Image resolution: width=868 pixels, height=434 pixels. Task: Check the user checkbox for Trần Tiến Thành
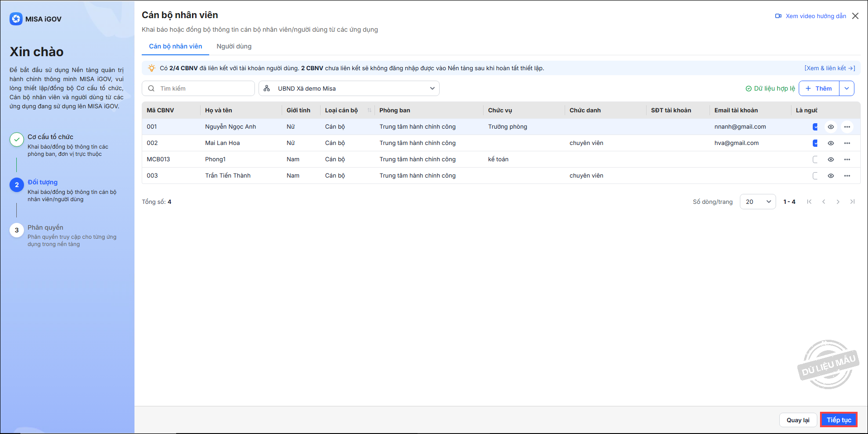pos(815,176)
